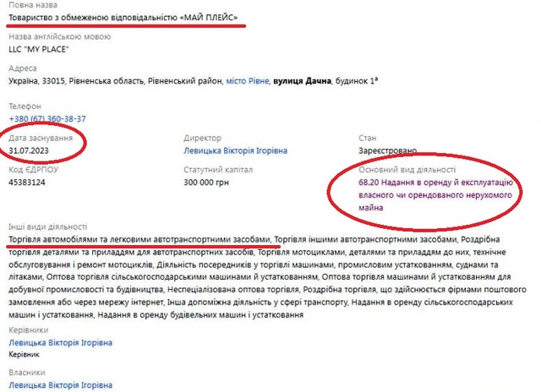Click the Повна назва label
The width and height of the screenshot is (541, 392).
coord(30,3)
